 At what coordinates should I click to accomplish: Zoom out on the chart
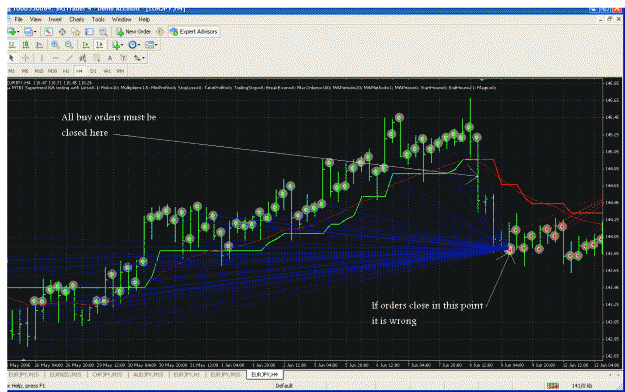coord(69,45)
